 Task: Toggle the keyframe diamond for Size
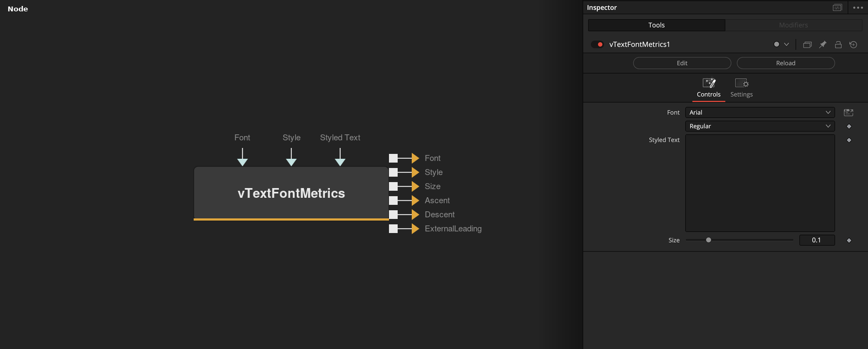(849, 240)
